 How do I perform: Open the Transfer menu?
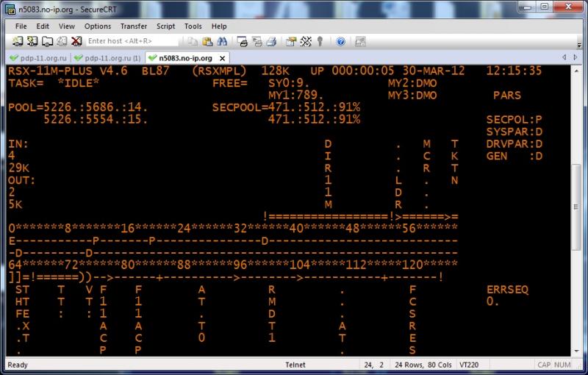[x=112, y=26]
